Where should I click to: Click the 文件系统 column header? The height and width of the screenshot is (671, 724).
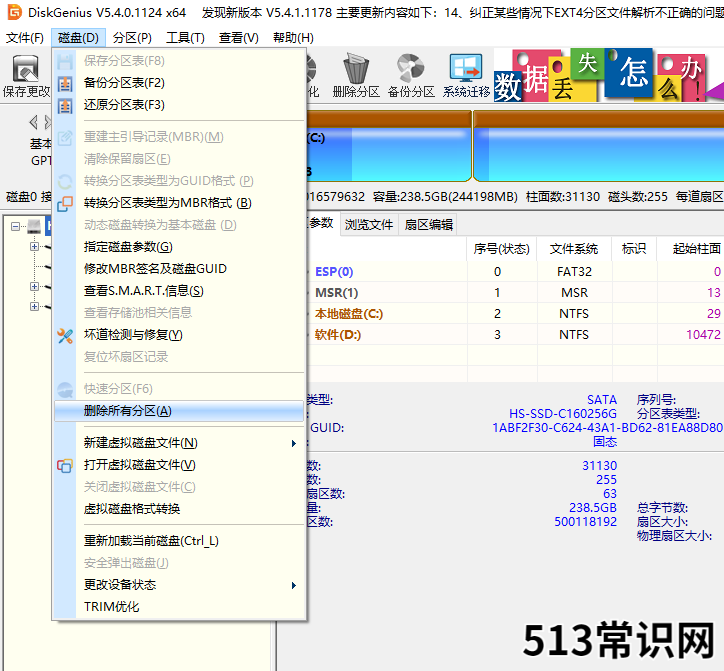click(574, 249)
